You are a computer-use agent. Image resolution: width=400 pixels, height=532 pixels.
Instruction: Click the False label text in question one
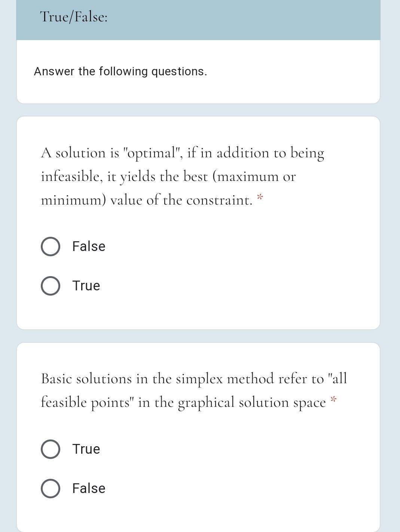88,247
